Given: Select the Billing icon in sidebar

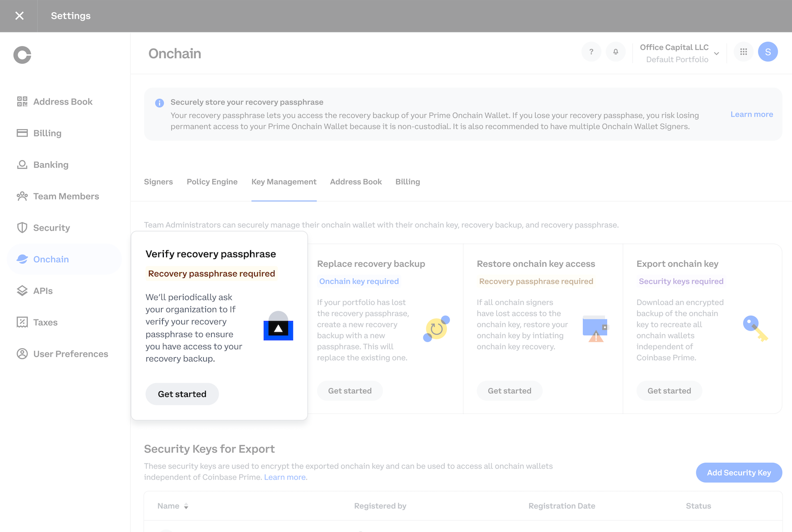Looking at the screenshot, I should pyautogui.click(x=22, y=133).
